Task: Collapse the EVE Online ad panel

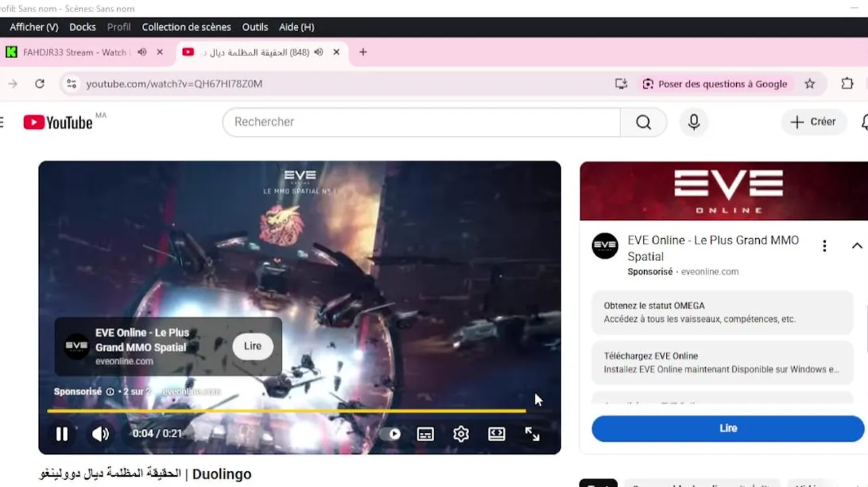Action: pyautogui.click(x=857, y=246)
